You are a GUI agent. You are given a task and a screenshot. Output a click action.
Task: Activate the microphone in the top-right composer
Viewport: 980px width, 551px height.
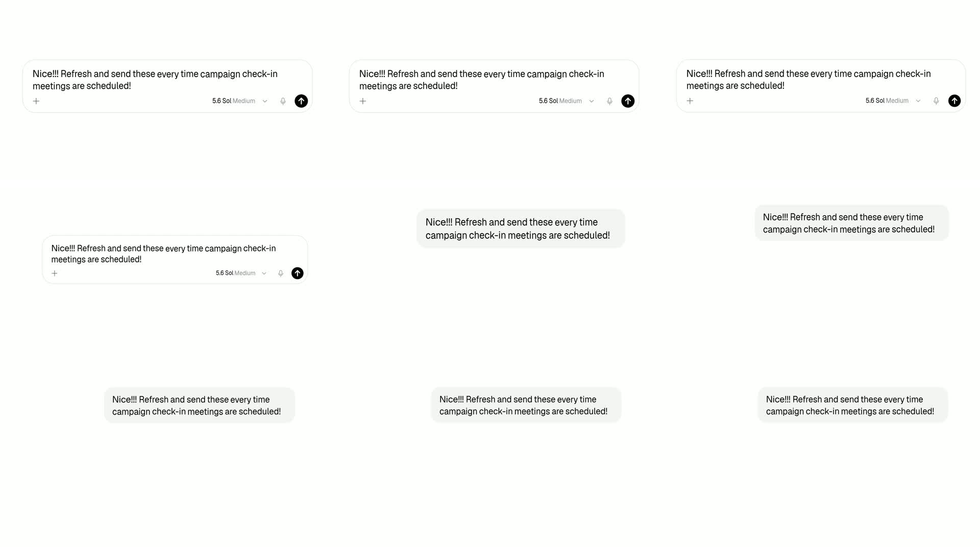coord(936,101)
